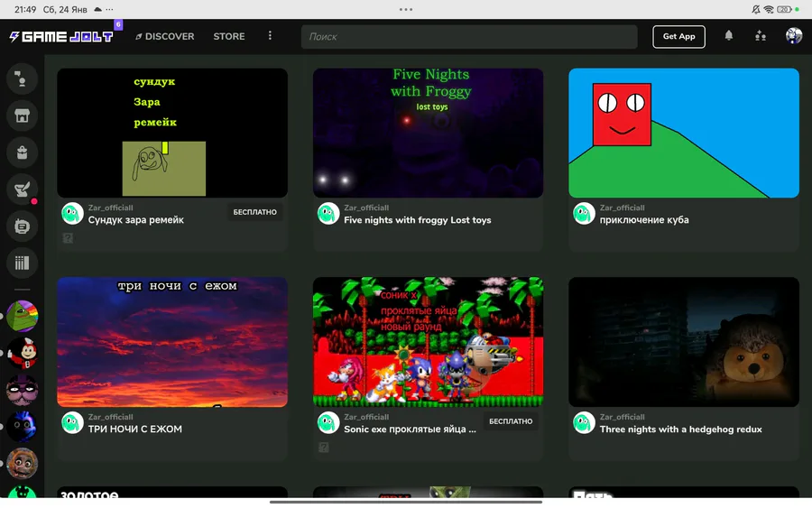This screenshot has width=812, height=508.
Task: Open the storefront icon in the sidebar
Action: (x=22, y=115)
